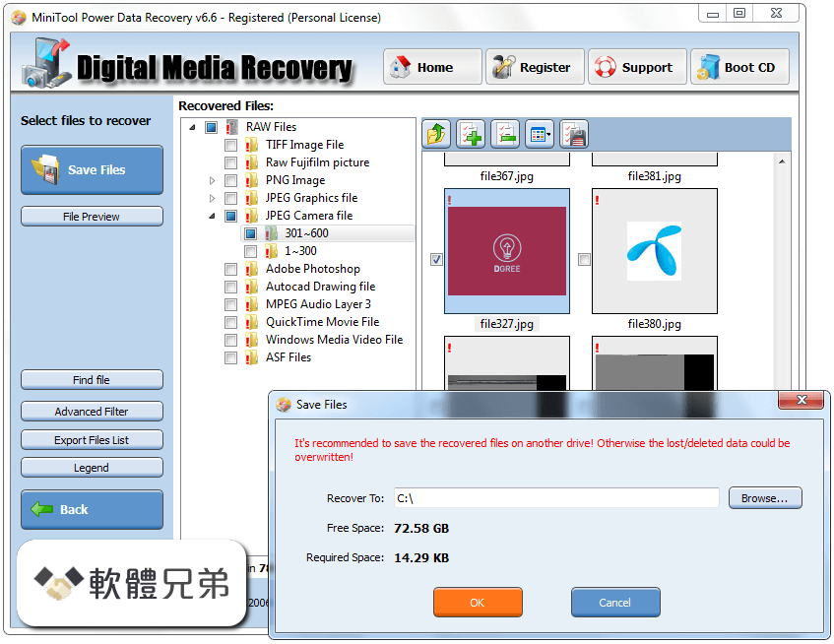Check the ASF Files checkbox
The height and width of the screenshot is (644, 834).
pyautogui.click(x=230, y=357)
